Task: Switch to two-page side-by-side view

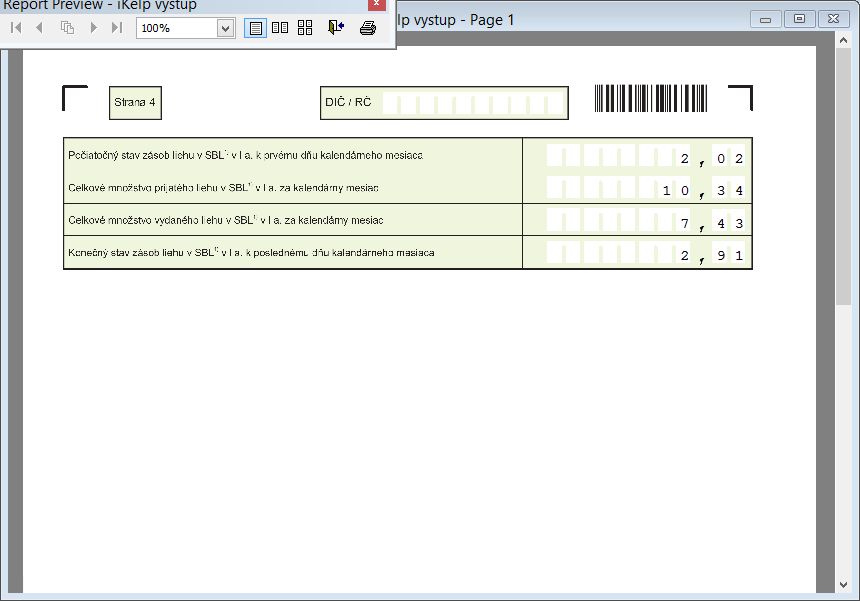Action: (x=280, y=28)
